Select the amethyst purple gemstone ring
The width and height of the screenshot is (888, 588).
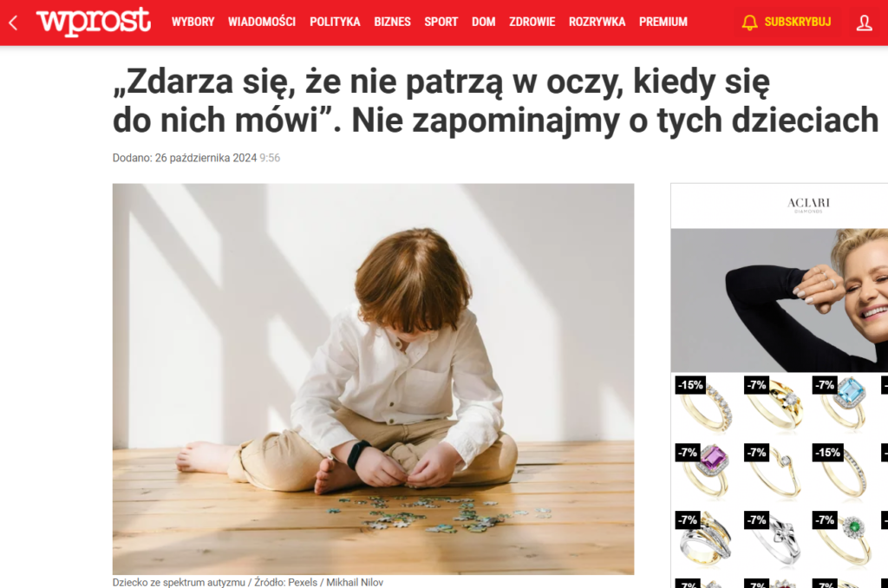point(705,470)
